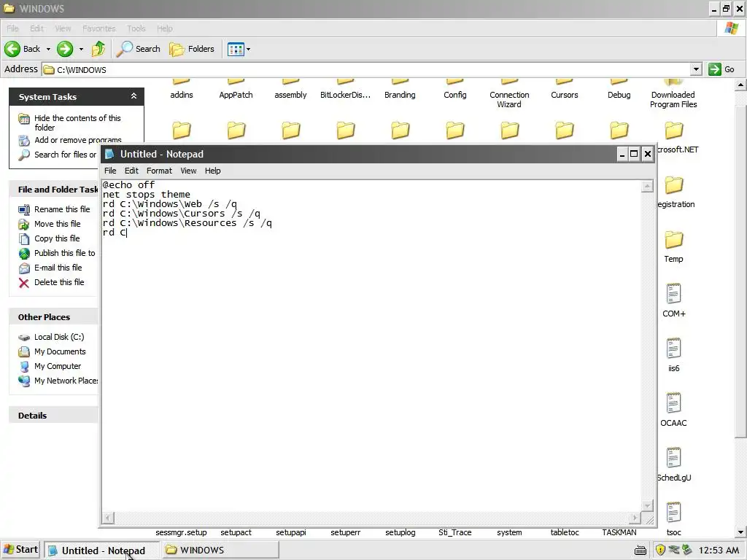Screen dimensions: 747x560
Task: Click Move this file task
Action: pos(57,224)
